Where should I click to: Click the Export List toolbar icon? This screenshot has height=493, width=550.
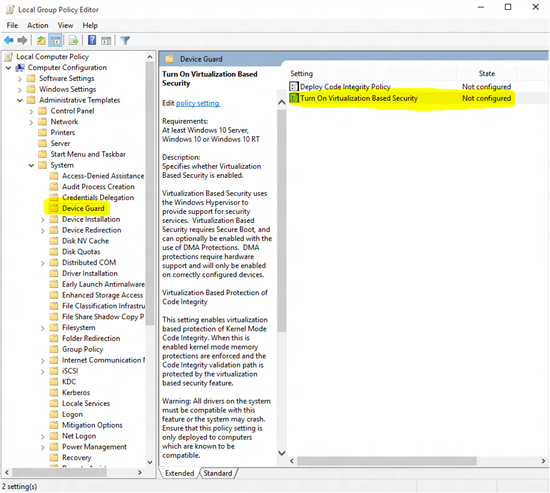tap(73, 41)
